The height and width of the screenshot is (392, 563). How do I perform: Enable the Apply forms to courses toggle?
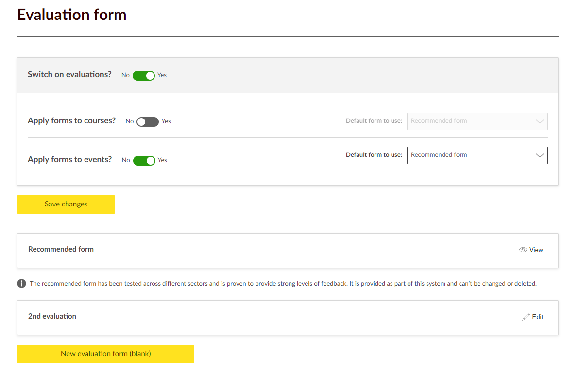pyautogui.click(x=148, y=121)
